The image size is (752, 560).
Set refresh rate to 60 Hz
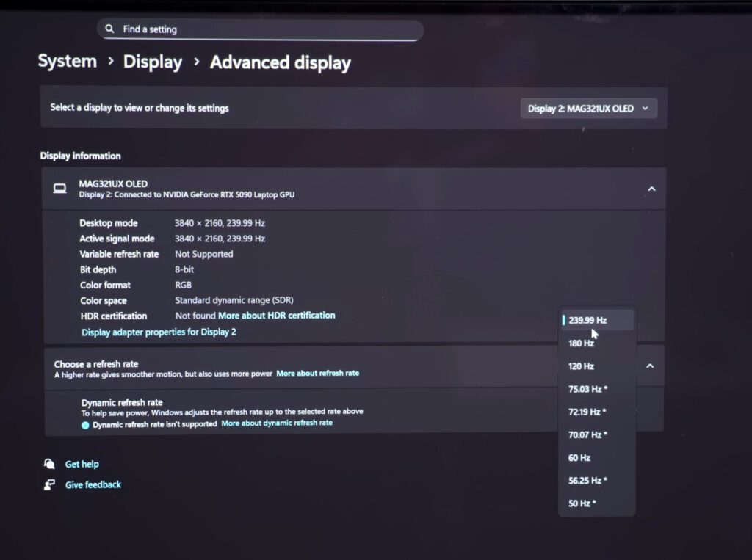point(579,457)
